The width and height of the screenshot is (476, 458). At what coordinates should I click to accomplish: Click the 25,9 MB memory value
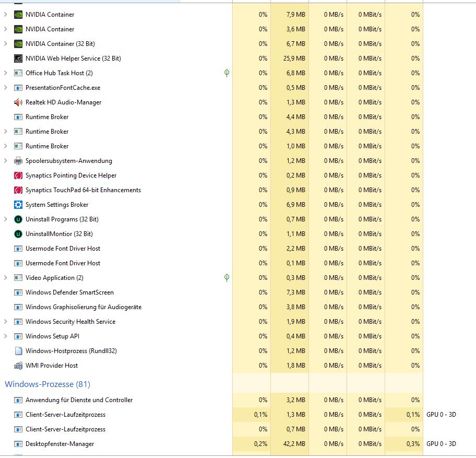click(294, 58)
